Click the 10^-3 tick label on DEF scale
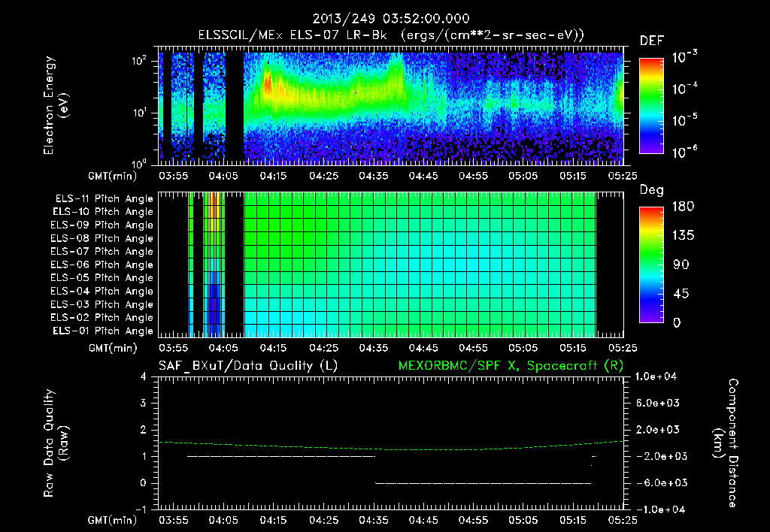770x532 pixels. coord(684,57)
